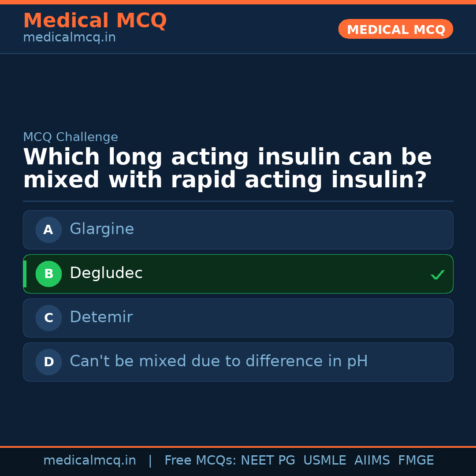Image resolution: width=476 pixels, height=476 pixels.
Task: Click the circle A option badge
Action: (48, 230)
